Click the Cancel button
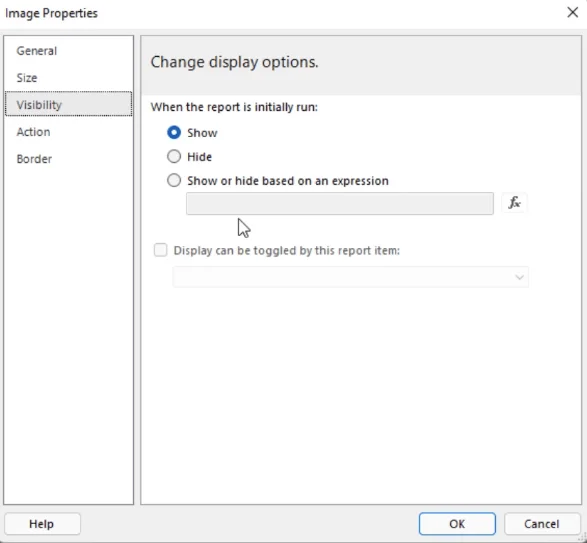 point(542,524)
